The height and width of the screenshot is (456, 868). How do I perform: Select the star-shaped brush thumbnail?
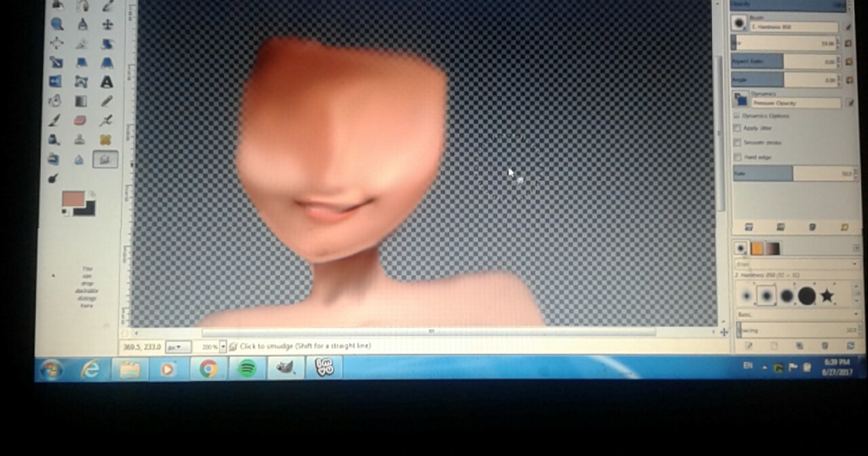(827, 295)
